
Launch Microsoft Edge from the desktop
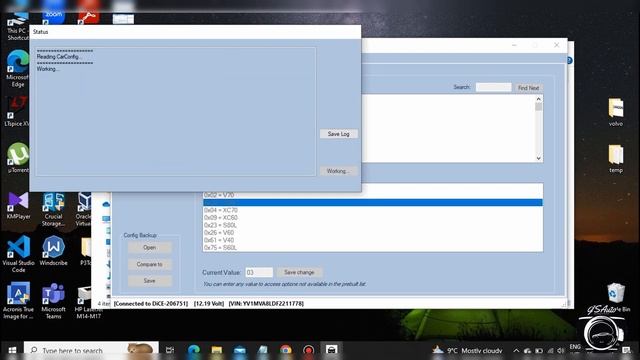click(x=18, y=69)
